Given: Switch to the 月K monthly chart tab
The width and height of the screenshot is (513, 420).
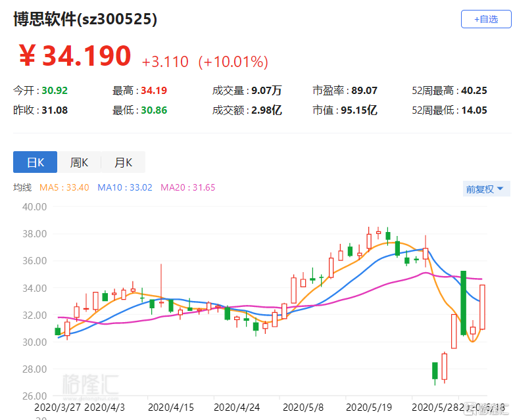Looking at the screenshot, I should (124, 162).
